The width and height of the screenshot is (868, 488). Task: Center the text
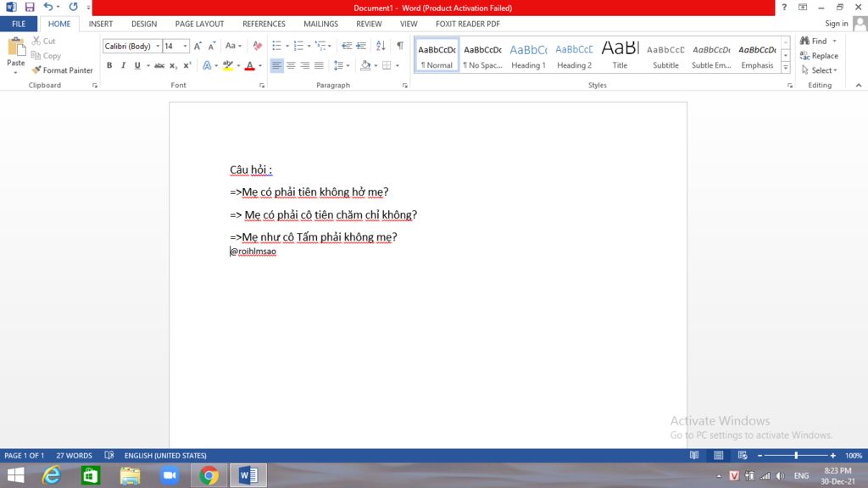pos(291,65)
